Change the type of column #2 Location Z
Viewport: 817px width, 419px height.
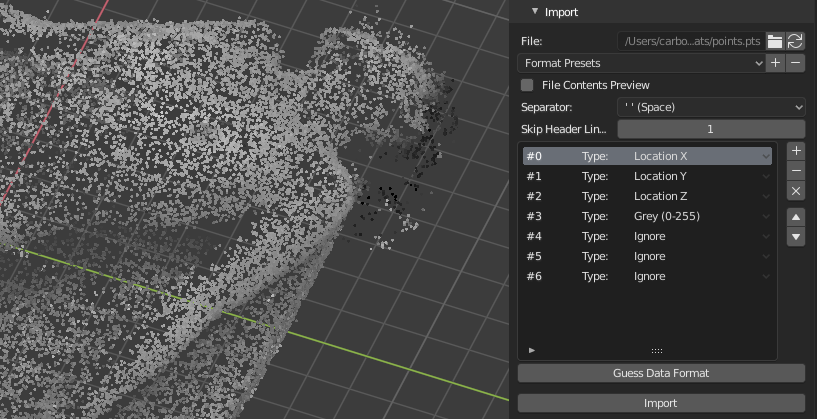701,196
